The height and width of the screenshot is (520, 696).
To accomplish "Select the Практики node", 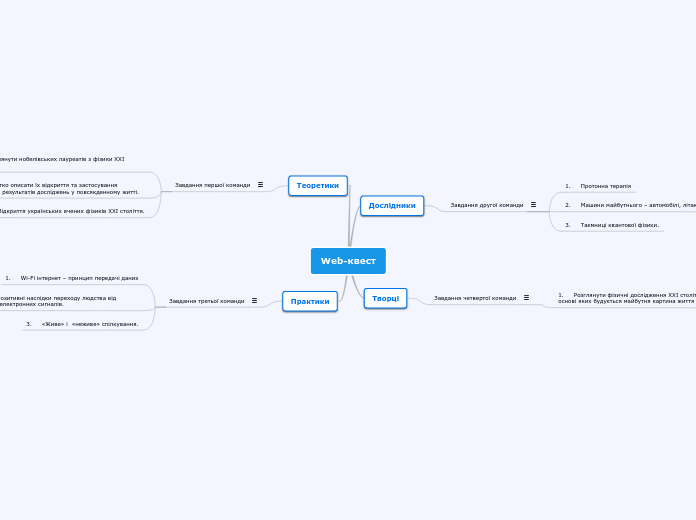I will point(310,302).
